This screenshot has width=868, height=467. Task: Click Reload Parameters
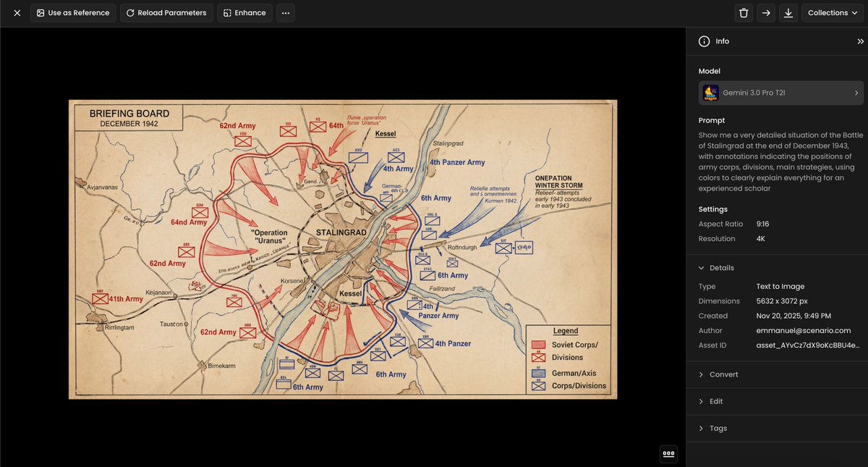(166, 12)
